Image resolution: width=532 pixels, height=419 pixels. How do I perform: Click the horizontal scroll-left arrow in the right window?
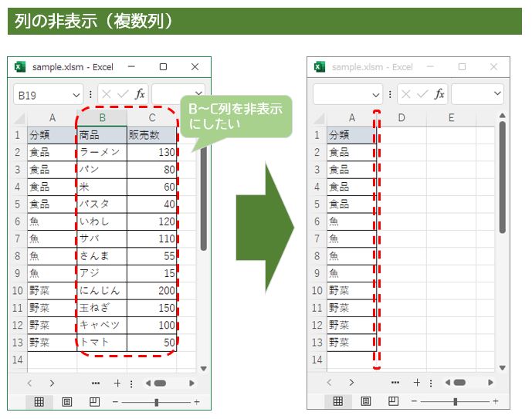tap(448, 383)
